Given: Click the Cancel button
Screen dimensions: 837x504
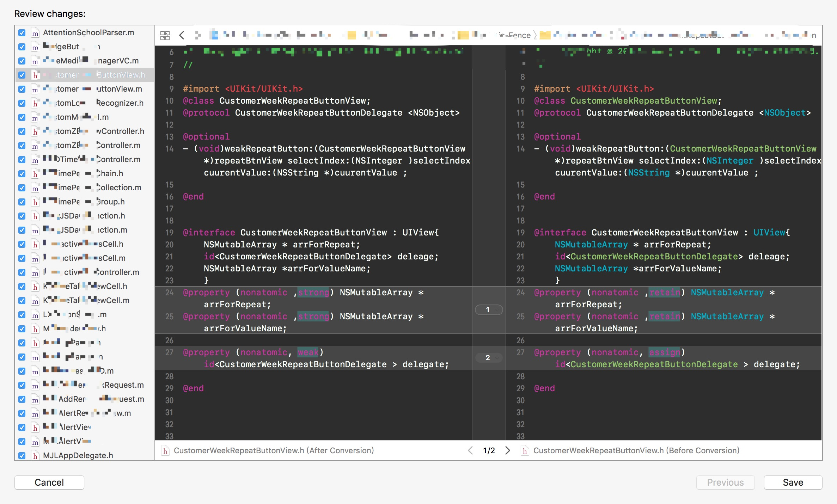Looking at the screenshot, I should (x=49, y=482).
